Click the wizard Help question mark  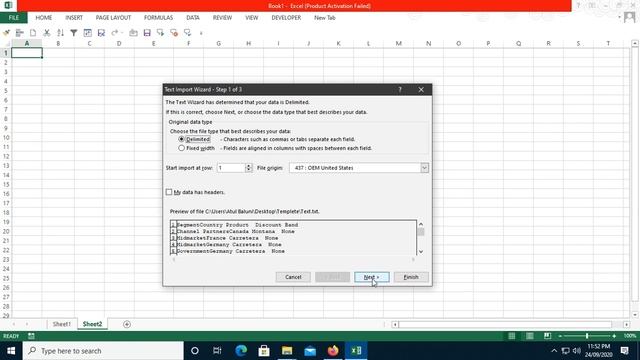coord(400,89)
